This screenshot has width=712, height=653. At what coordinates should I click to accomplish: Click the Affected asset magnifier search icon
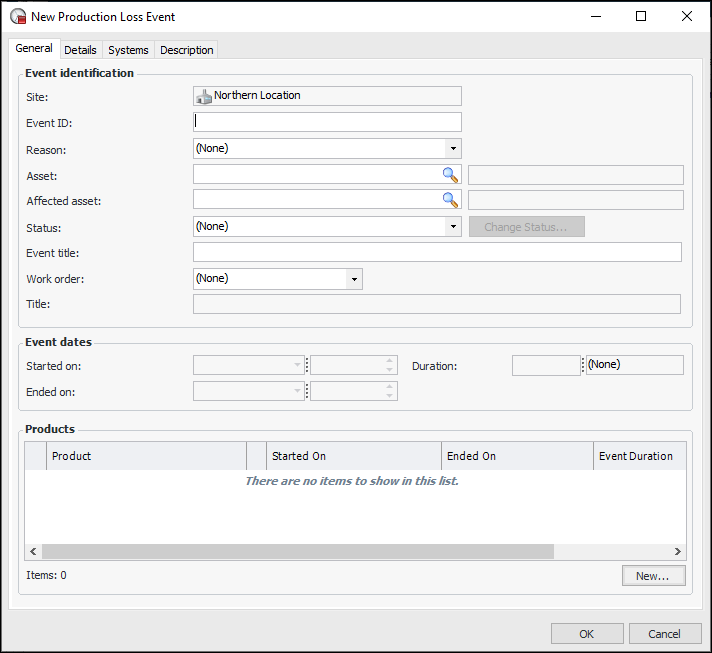click(450, 200)
